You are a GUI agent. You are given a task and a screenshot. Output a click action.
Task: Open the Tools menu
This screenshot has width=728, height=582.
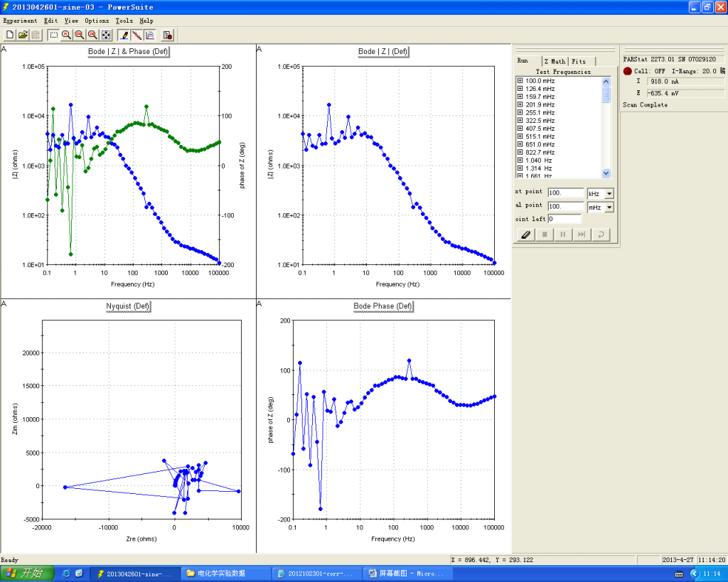coord(124,21)
